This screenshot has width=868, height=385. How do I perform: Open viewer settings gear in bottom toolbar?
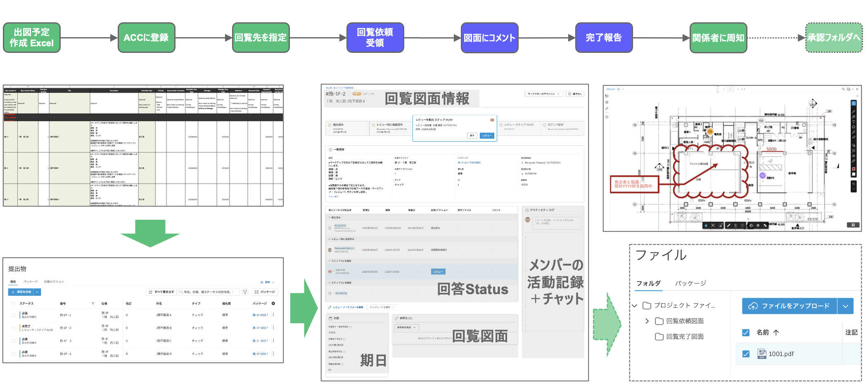point(758,226)
